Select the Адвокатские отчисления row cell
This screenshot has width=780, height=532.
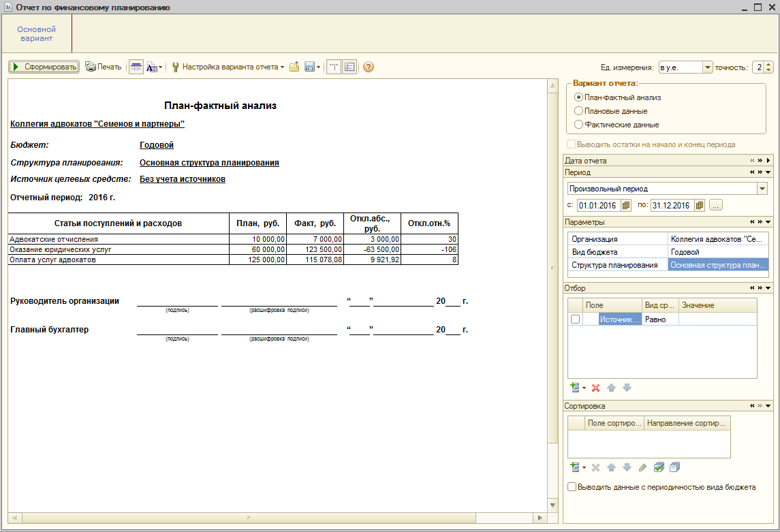(119, 239)
